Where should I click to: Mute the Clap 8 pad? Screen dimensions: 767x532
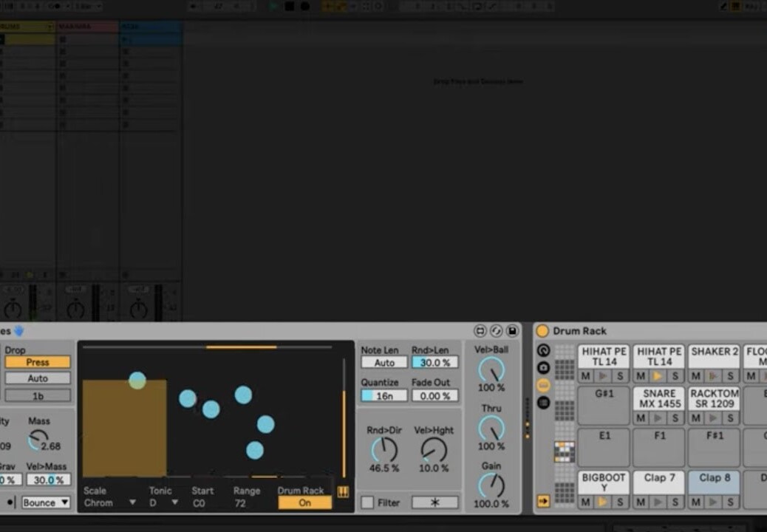pos(696,502)
